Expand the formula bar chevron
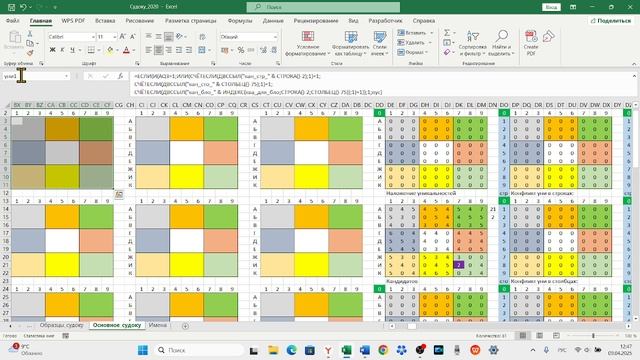The width and height of the screenshot is (640, 360). (x=634, y=76)
